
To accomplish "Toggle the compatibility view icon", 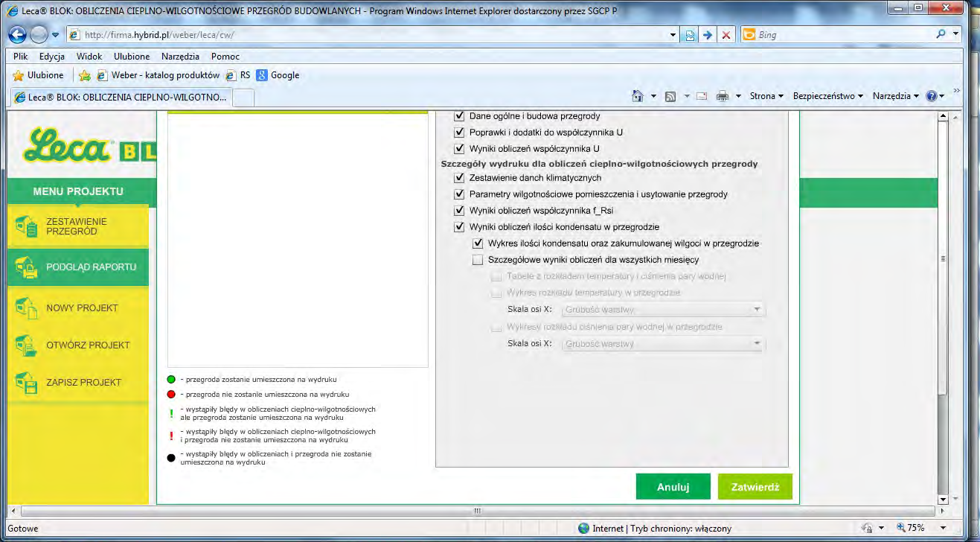I will tap(690, 35).
